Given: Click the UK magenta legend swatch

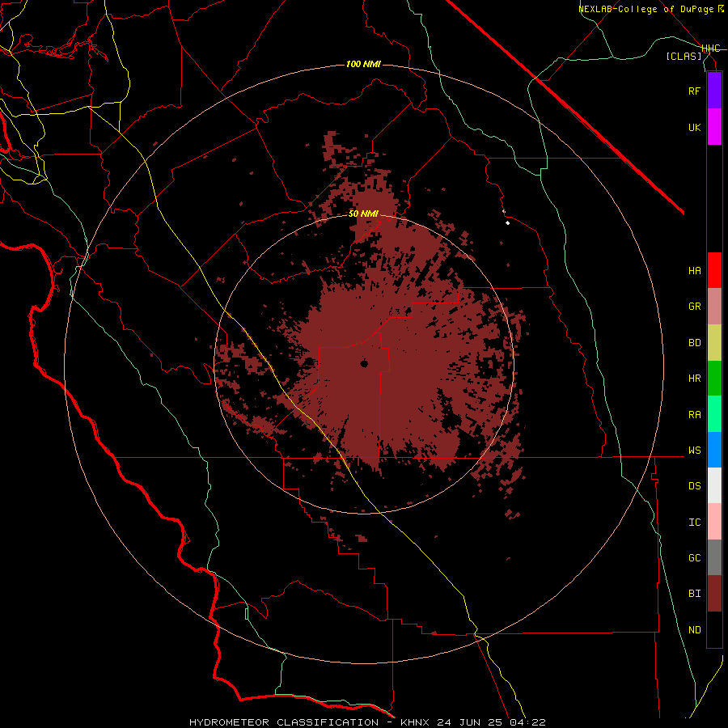Looking at the screenshot, I should point(714,127).
